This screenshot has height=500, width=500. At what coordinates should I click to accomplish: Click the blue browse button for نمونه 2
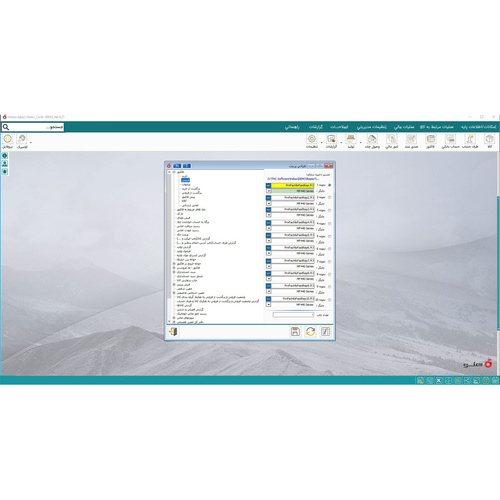pos(268,198)
